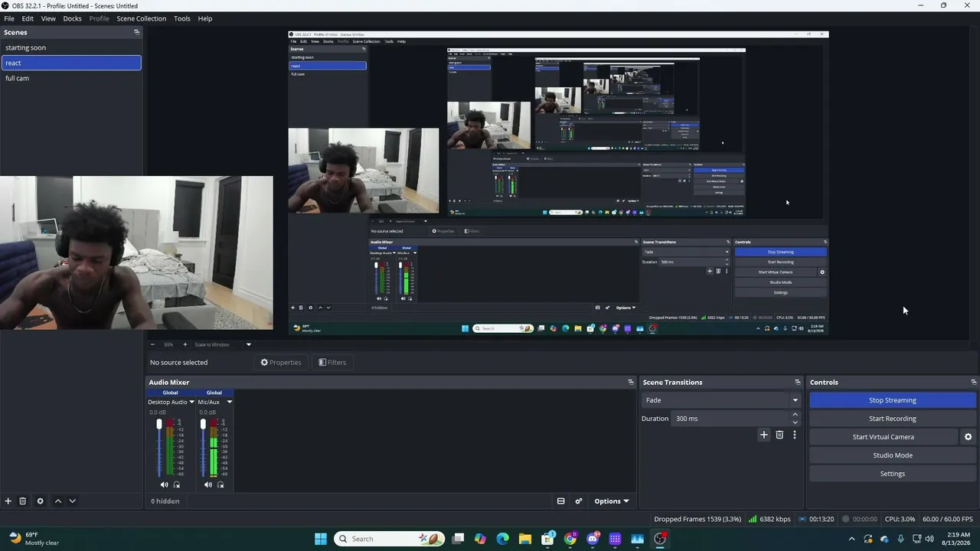Float the Audio Mixer dock with popout icon
Viewport: 980px width, 551px height.
click(631, 382)
